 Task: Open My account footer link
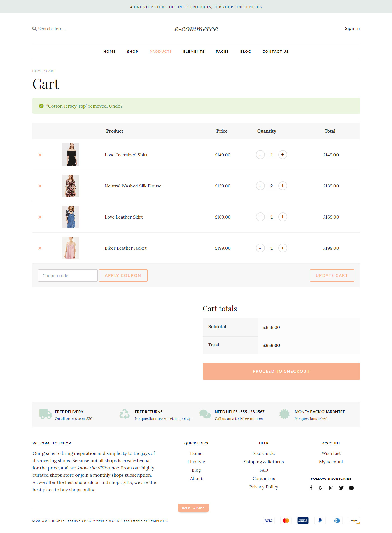(x=331, y=462)
